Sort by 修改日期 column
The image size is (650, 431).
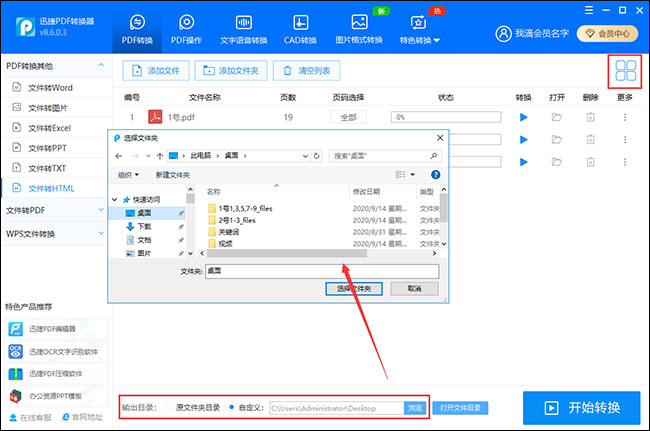coord(366,191)
